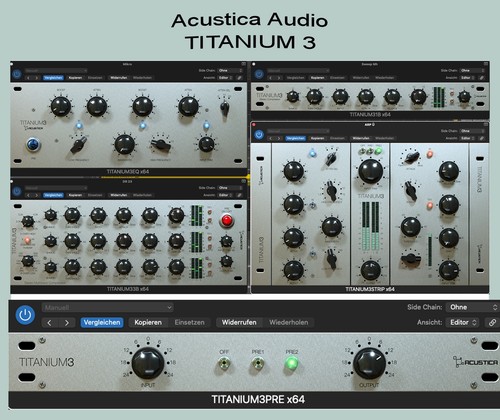Open Side Chain dropdown in TITANIUM3EQ window
Viewport: 500px width, 420px height.
(x=230, y=70)
